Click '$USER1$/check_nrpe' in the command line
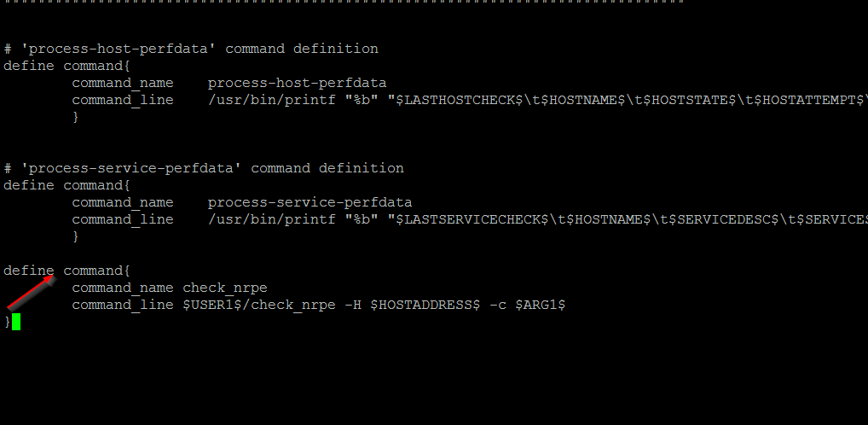This screenshot has height=425, width=868. [x=259, y=306]
